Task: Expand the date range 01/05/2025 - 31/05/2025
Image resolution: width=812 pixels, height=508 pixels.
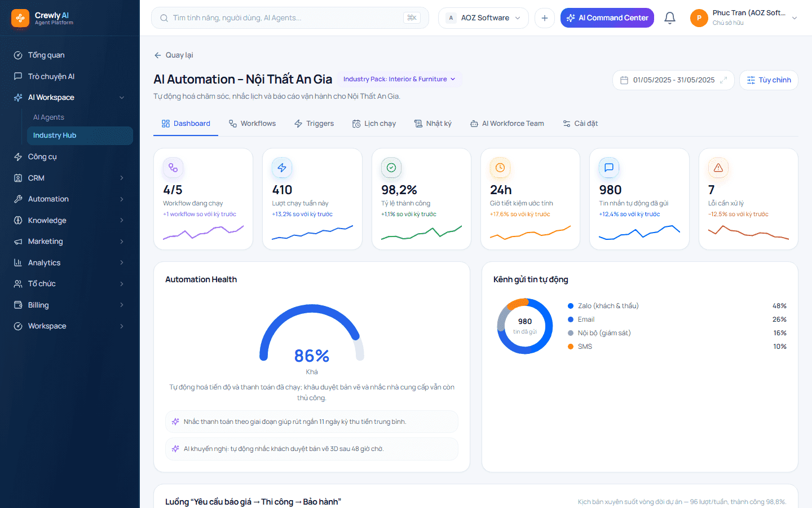Action: 673,80
